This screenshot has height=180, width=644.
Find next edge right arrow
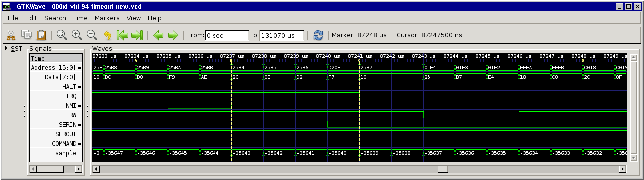[173, 35]
